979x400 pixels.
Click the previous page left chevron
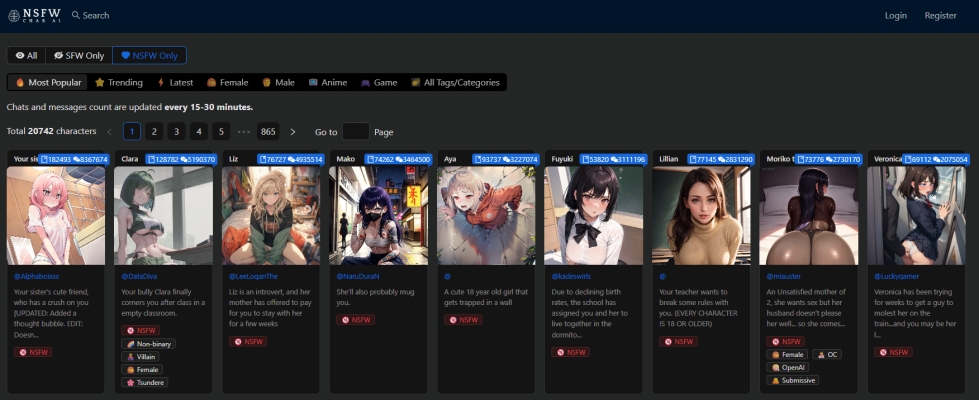point(109,132)
